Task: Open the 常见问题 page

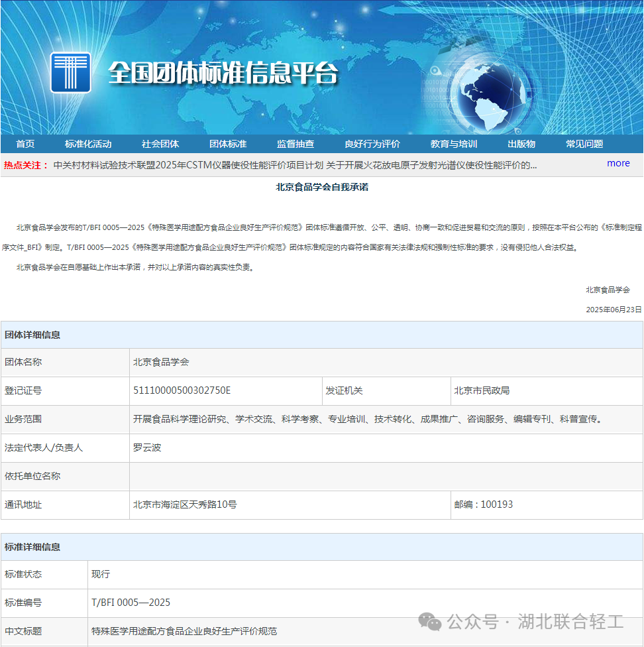Action: click(x=584, y=144)
